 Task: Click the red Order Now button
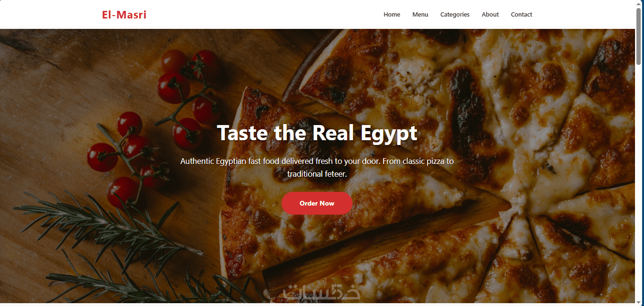(317, 203)
